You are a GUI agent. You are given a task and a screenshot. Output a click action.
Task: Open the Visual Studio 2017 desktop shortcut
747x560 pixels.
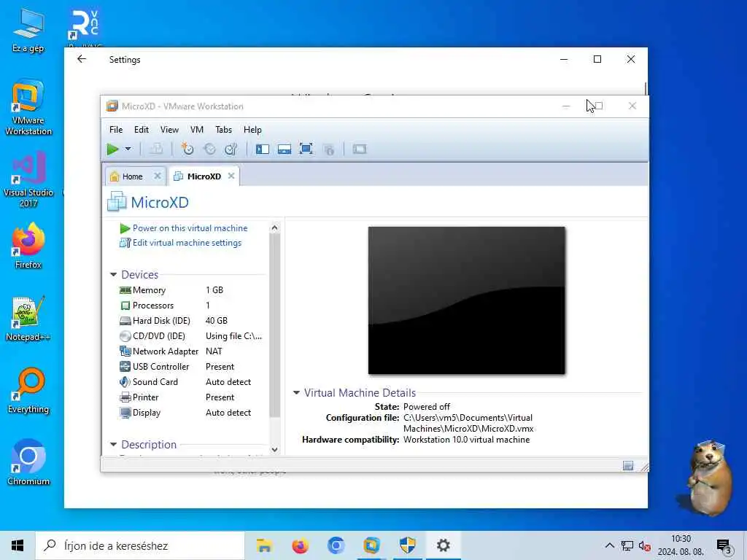(x=28, y=179)
